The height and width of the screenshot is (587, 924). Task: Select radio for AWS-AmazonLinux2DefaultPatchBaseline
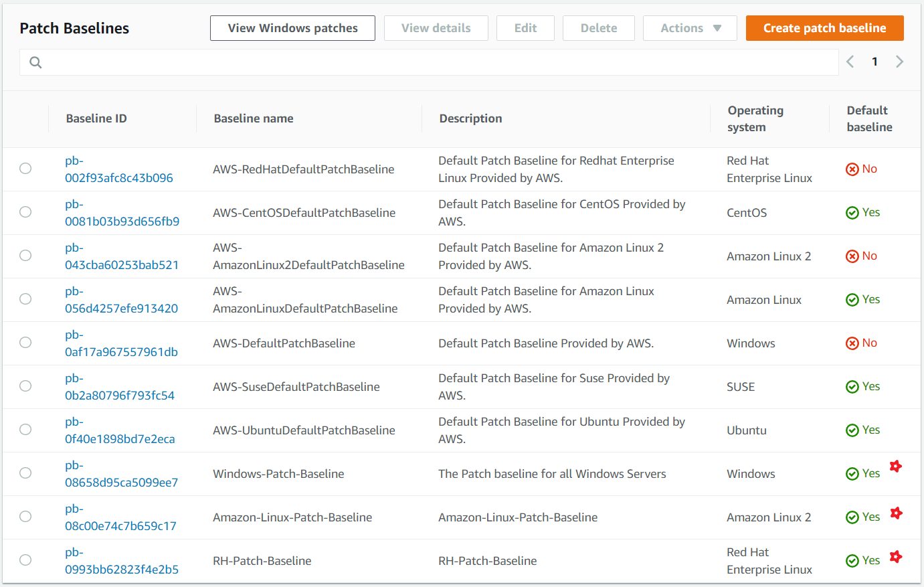click(x=25, y=256)
